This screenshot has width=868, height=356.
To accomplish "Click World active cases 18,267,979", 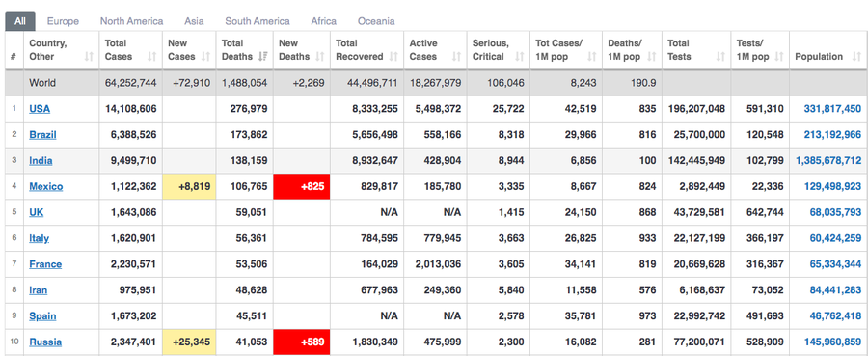I will 435,84.
